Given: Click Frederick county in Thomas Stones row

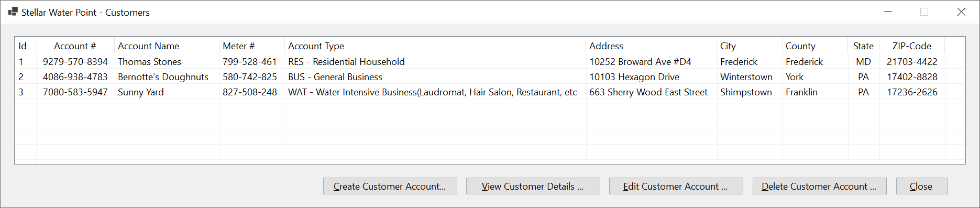Looking at the screenshot, I should point(804,62).
